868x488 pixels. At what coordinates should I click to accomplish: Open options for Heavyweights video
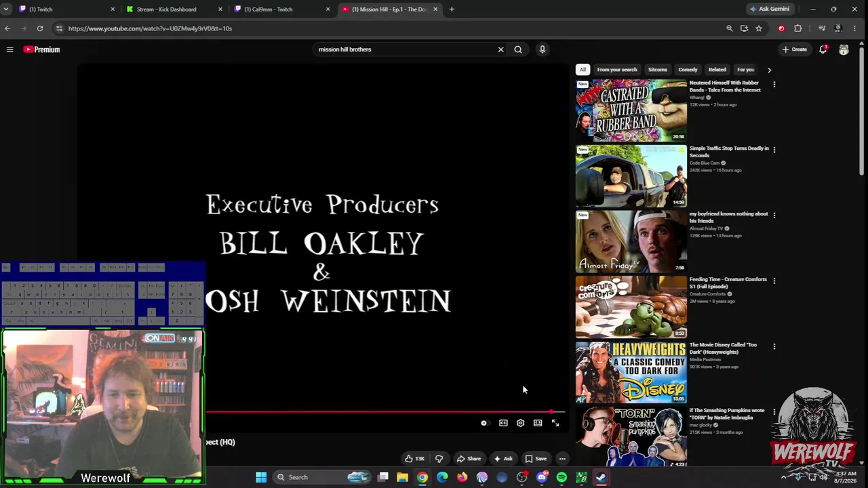(774, 346)
